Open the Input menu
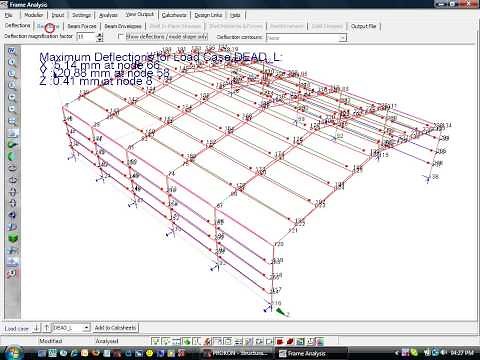This screenshot has height=360, width=480. 58,15
